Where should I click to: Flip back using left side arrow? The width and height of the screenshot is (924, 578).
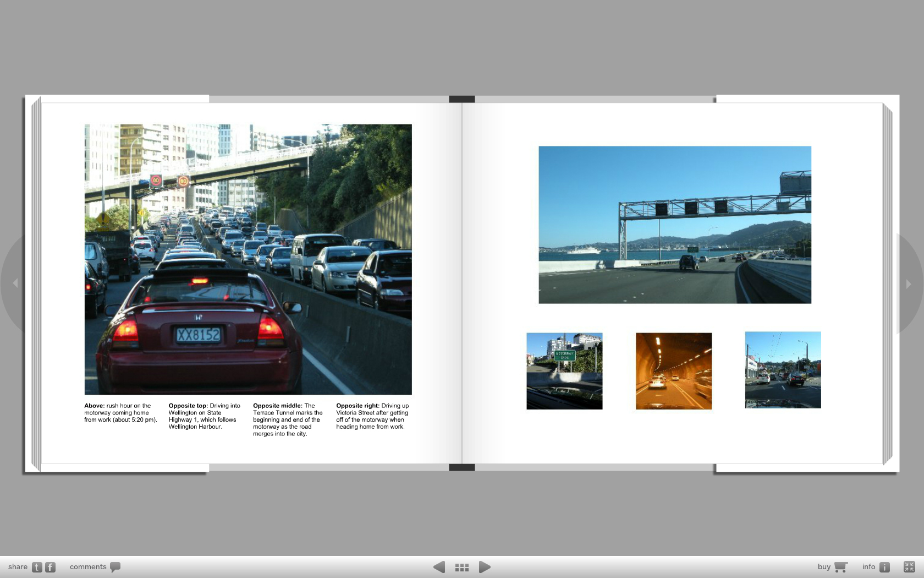pos(15,283)
